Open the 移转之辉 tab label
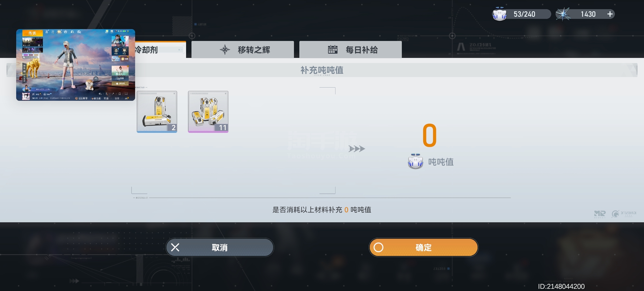Image resolution: width=644 pixels, height=291 pixels. point(254,50)
